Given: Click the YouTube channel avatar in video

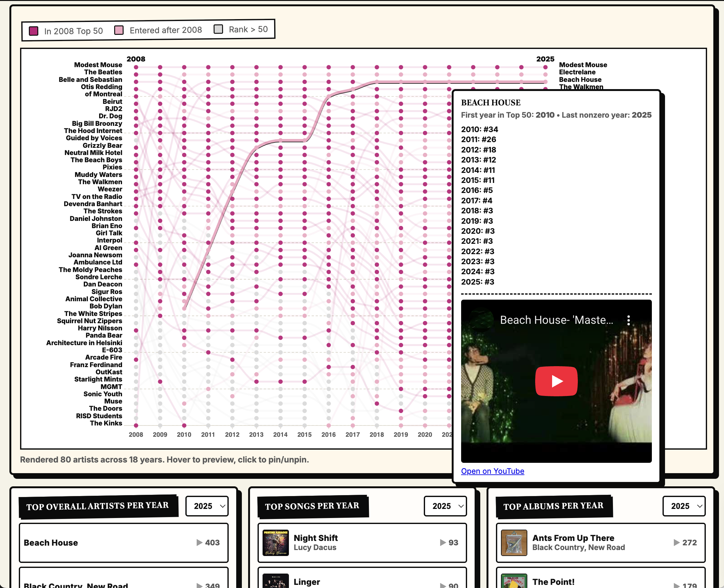Looking at the screenshot, I should click(x=482, y=320).
